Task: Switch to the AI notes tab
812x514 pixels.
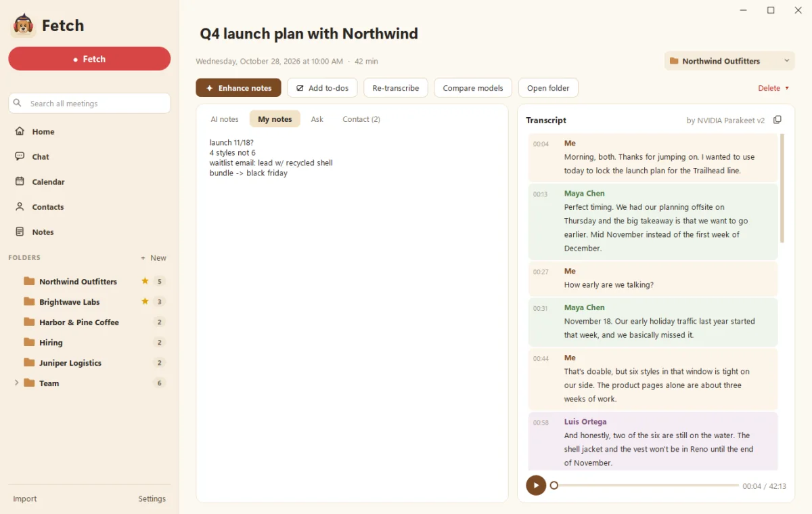Action: 225,119
